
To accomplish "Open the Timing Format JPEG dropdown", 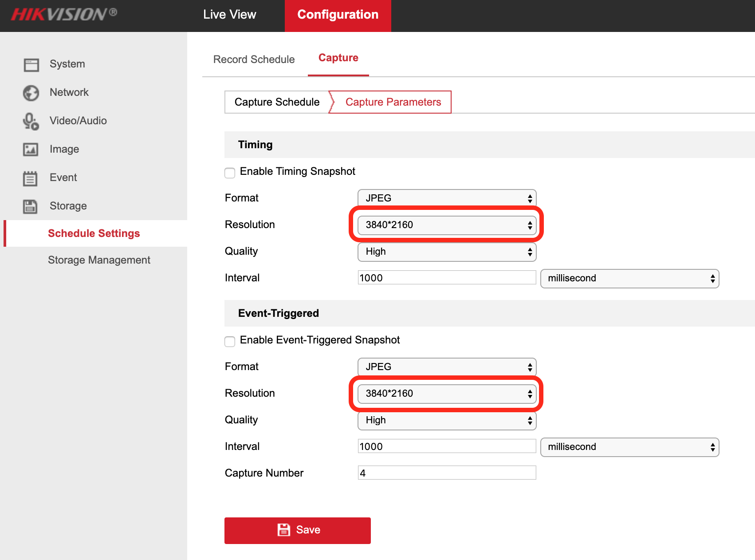I will pos(447,198).
